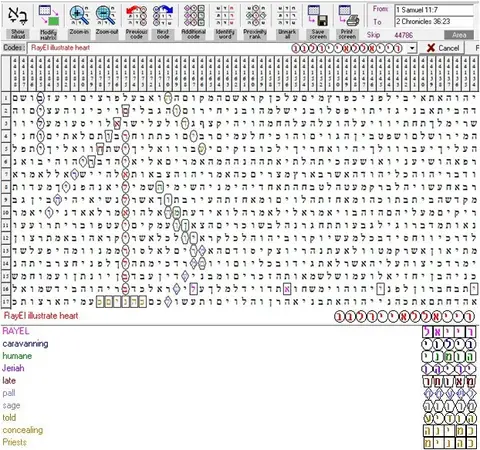480x450 pixels.
Task: Select the pall term in the list
Action: (x=9, y=393)
